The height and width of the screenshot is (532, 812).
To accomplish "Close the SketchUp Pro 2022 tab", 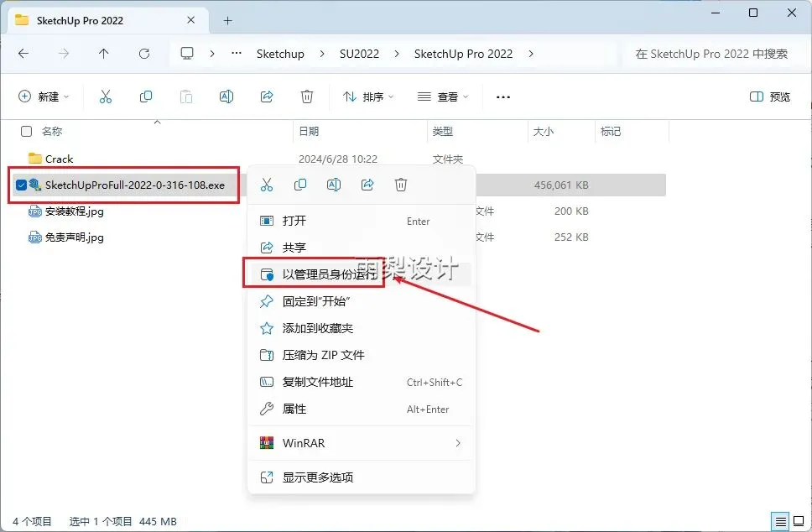I will point(191,20).
